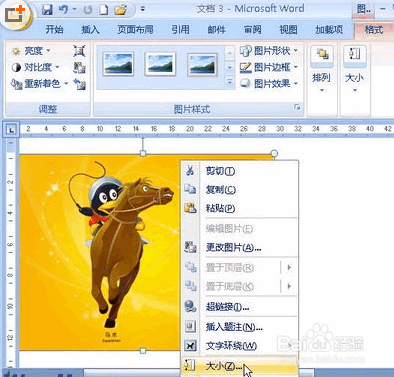This screenshot has height=377, width=394.
Task: Apply the first picture style thumbnail
Action: click(x=118, y=64)
